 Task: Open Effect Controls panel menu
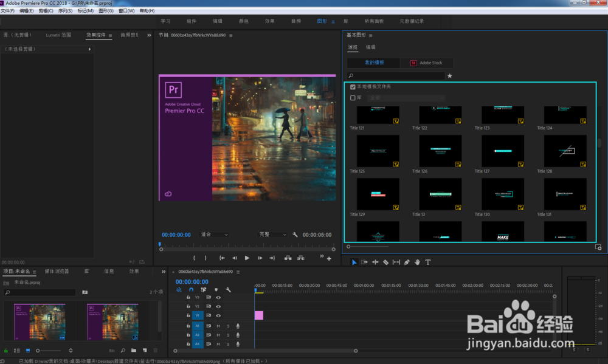(x=111, y=35)
